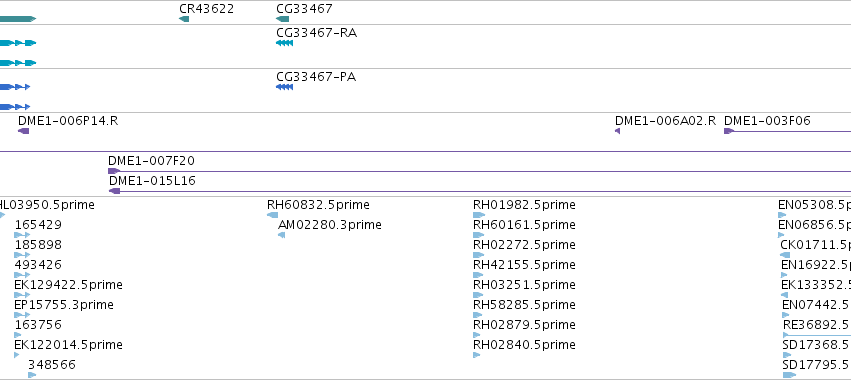851x380 pixels.
Task: Click the DME1-015L16 feature arrow
Action: 115,191
